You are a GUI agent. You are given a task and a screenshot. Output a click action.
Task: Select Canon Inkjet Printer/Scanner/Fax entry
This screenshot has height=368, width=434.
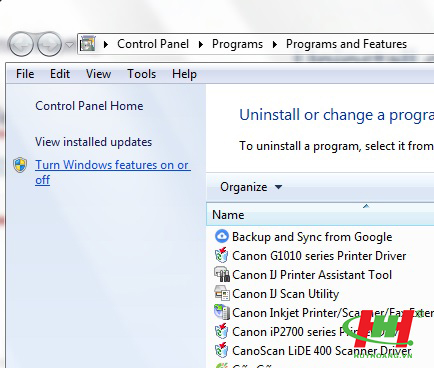[333, 313]
